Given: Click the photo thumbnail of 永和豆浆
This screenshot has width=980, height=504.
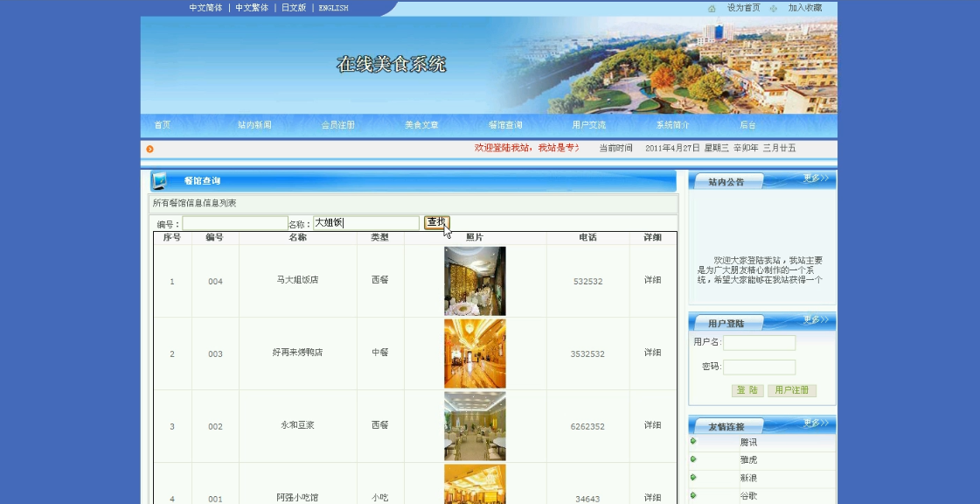Looking at the screenshot, I should pyautogui.click(x=475, y=426).
